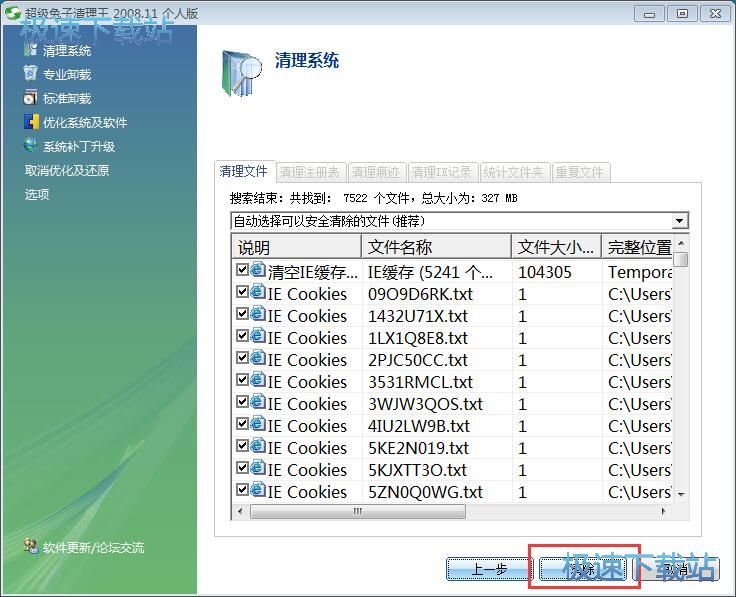Screen dimensions: 736x597
Task: Switch to the 清理IE记录 tab
Action: 441,172
